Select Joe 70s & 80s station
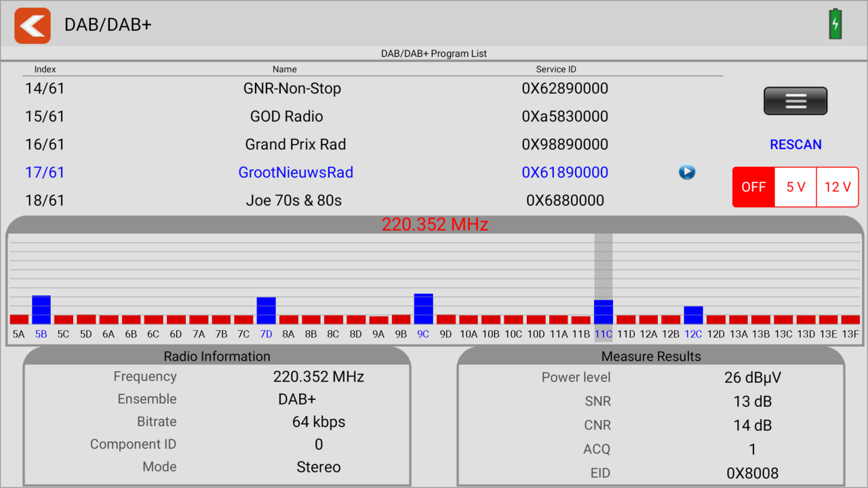This screenshot has width=868, height=488. (x=294, y=201)
